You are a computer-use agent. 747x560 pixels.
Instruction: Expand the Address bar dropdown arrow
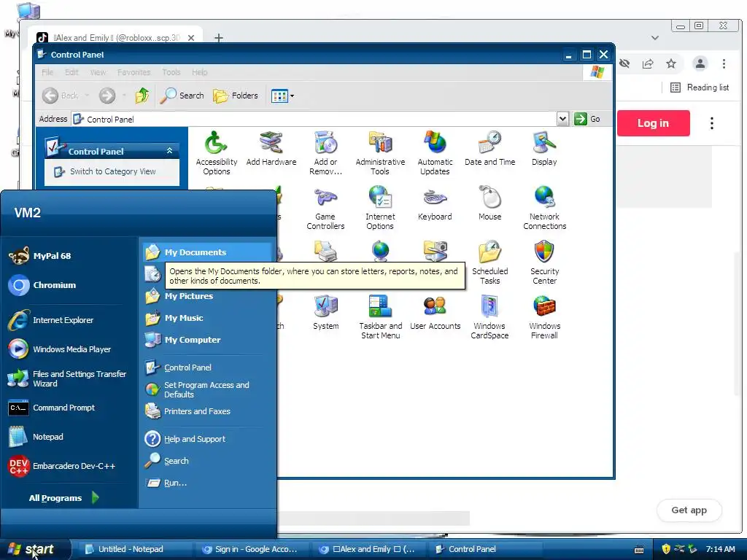(x=562, y=119)
